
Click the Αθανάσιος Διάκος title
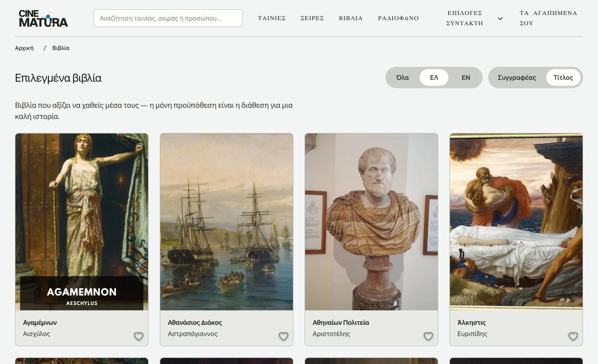195,323
